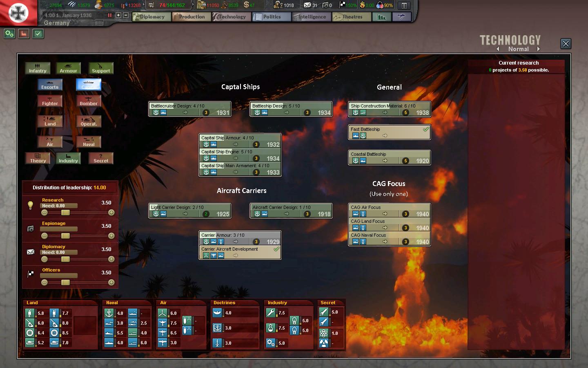Viewport: 588px width, 368px height.
Task: Increase Research leadership with its plus button
Action: (111, 213)
